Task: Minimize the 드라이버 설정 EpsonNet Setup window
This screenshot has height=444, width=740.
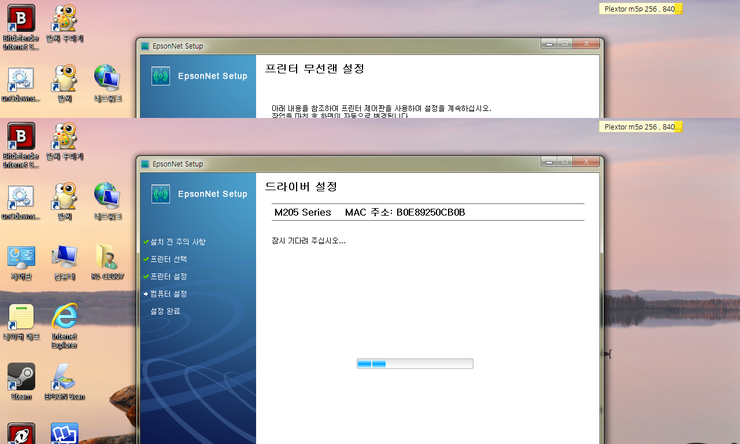Action: pos(549,162)
